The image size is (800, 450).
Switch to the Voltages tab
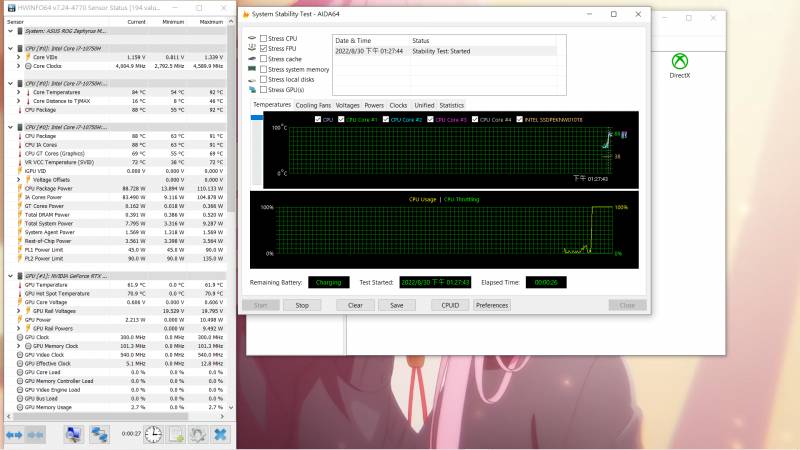[347, 105]
